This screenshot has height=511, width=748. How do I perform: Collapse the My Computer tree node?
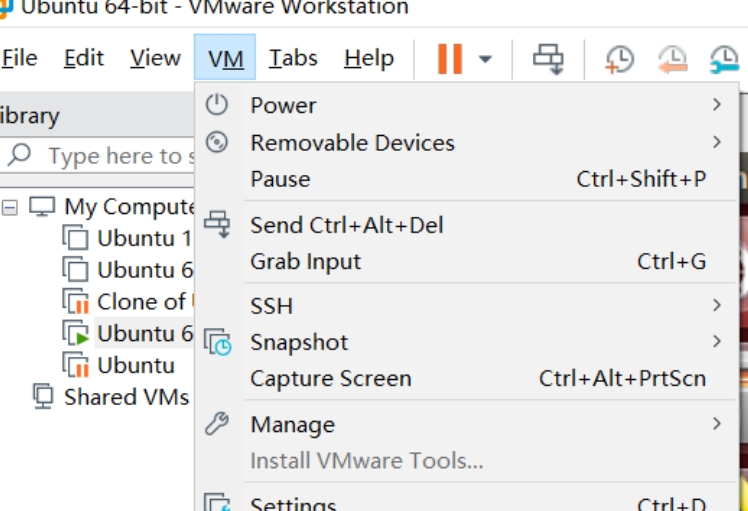point(10,208)
